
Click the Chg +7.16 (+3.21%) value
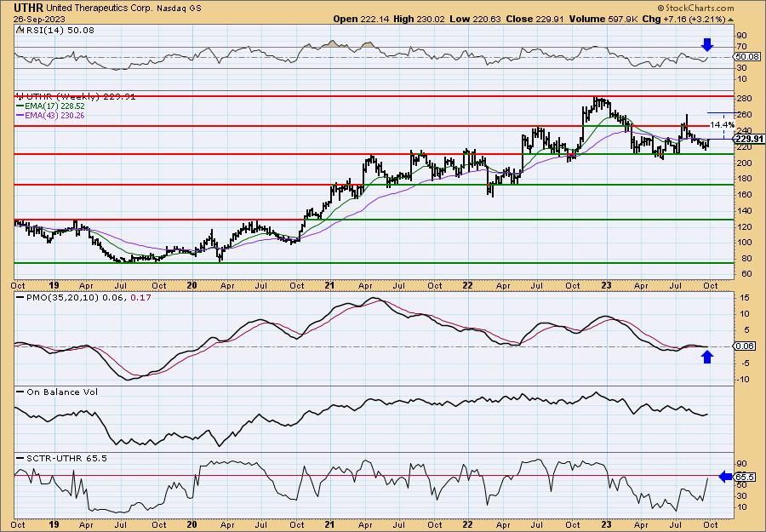click(686, 19)
